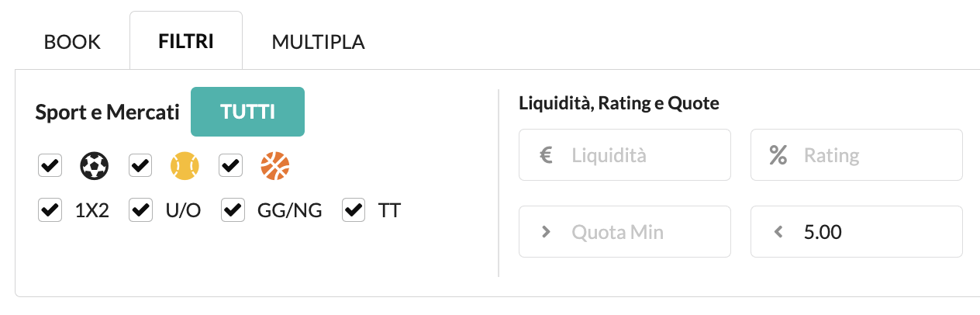Toggle the 1X2 market checkbox
980x315 pixels.
(x=50, y=210)
